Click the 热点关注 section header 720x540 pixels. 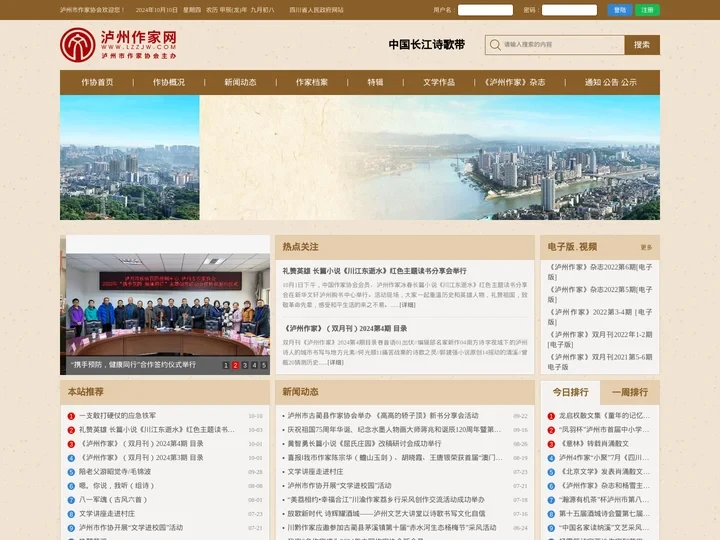(300, 247)
